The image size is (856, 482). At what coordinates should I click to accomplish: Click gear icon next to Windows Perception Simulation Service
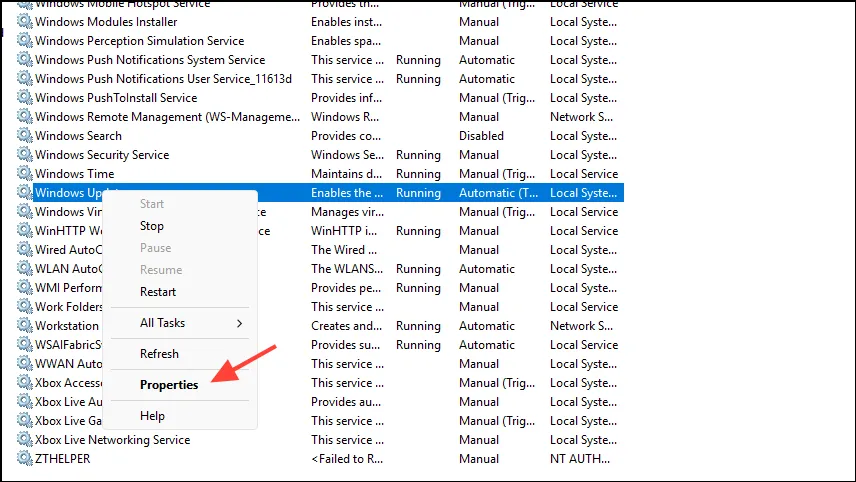pyautogui.click(x=25, y=41)
